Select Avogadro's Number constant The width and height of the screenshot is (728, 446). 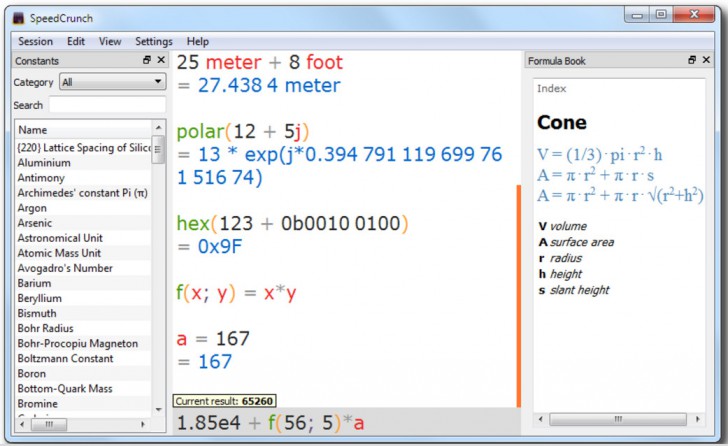pos(84,268)
